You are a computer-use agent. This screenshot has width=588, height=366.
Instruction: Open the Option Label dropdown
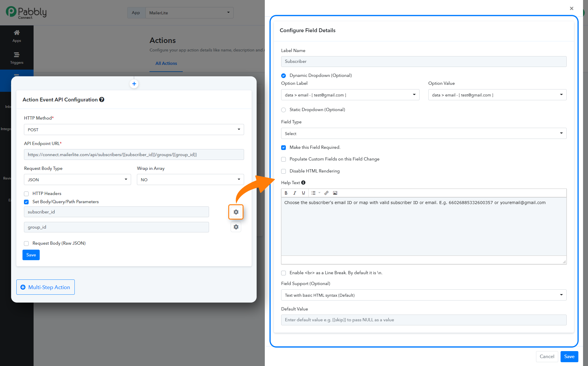350,95
